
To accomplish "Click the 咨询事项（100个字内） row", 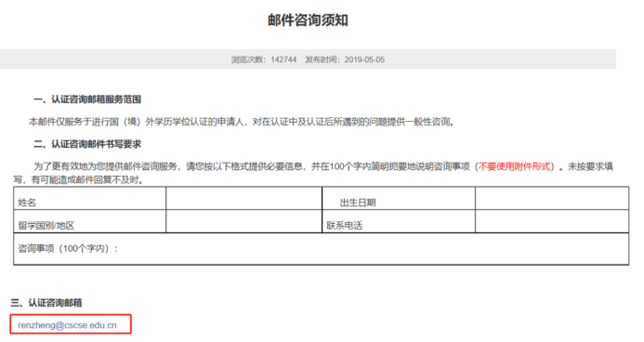I will (x=322, y=249).
